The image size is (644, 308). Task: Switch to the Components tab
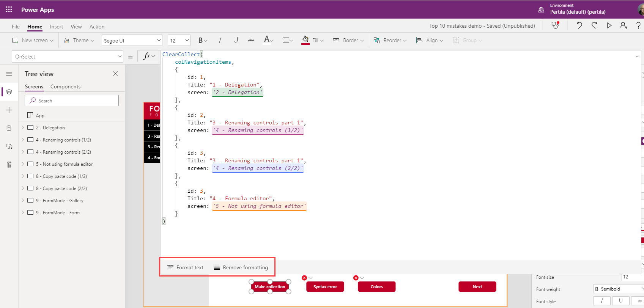(65, 86)
